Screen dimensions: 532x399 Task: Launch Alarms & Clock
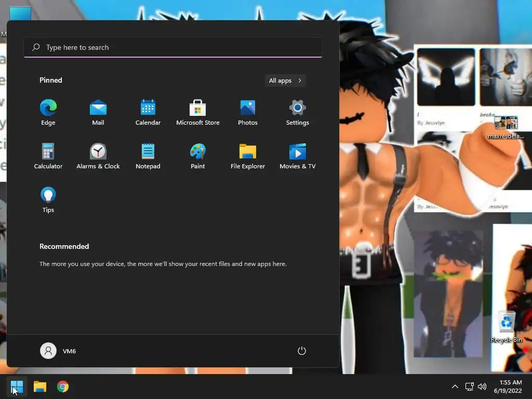(x=98, y=156)
